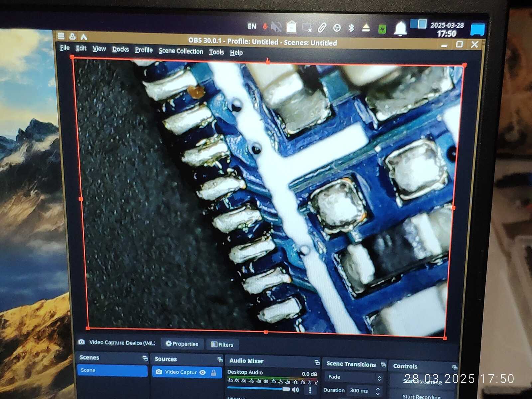Click the muted speaker tray icon
This screenshot has width=532, height=399.
tap(276, 27)
